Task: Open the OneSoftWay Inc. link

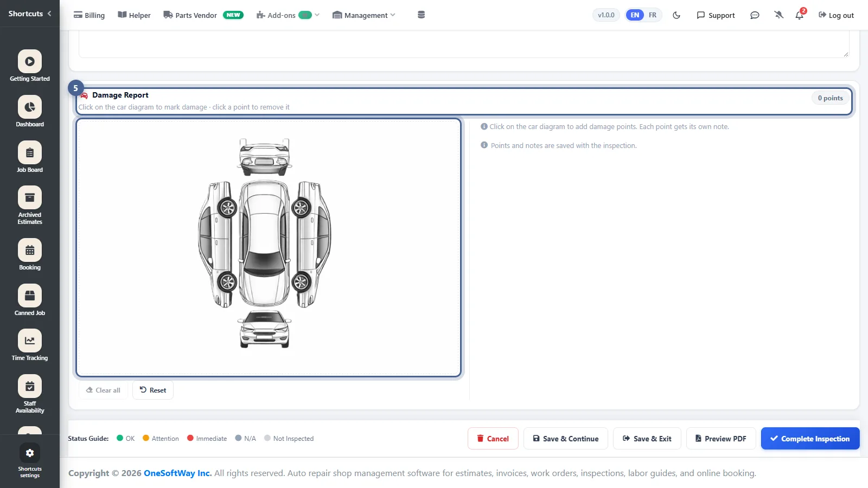Action: click(177, 473)
